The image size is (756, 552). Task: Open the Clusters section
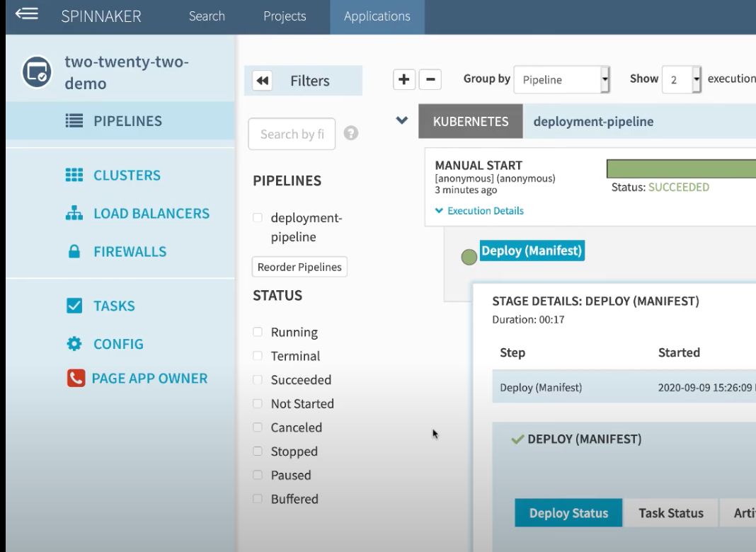coord(127,175)
